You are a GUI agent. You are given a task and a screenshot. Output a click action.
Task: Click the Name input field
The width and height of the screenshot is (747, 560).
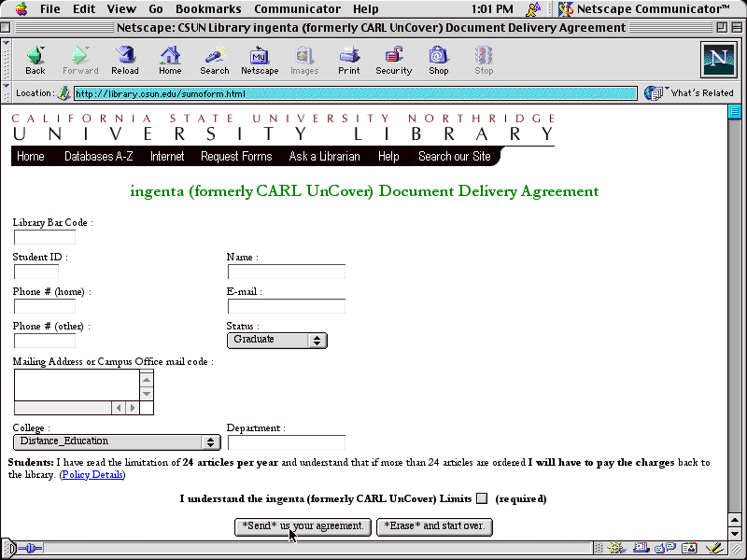287,272
